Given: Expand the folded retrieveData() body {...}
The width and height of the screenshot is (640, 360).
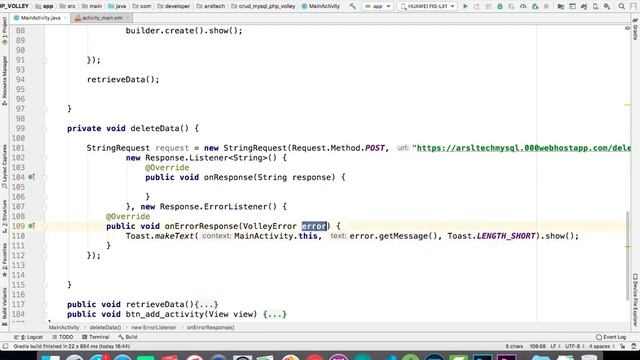Looking at the screenshot, I should 207,304.
